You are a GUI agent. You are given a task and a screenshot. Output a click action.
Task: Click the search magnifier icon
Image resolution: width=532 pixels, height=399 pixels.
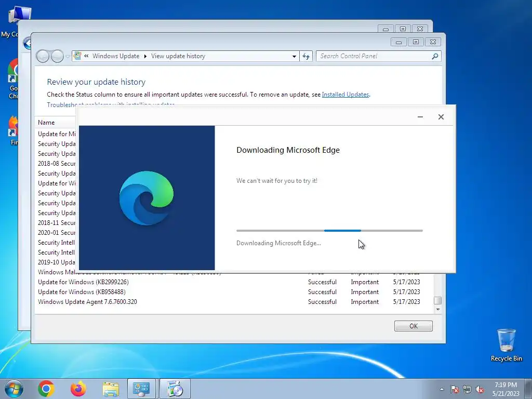pyautogui.click(x=435, y=56)
